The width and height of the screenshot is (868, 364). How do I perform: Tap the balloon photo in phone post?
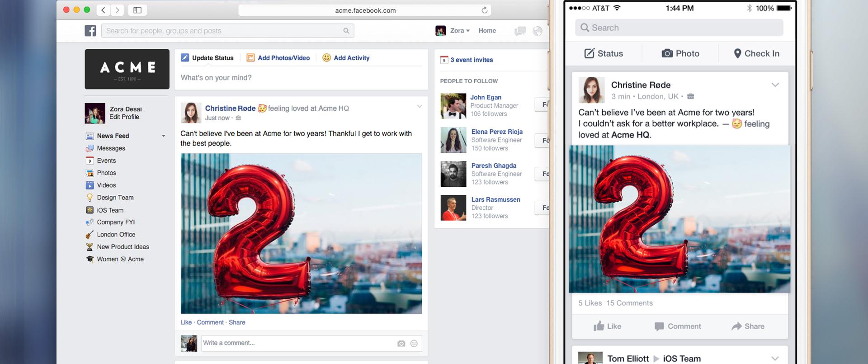pyautogui.click(x=679, y=219)
